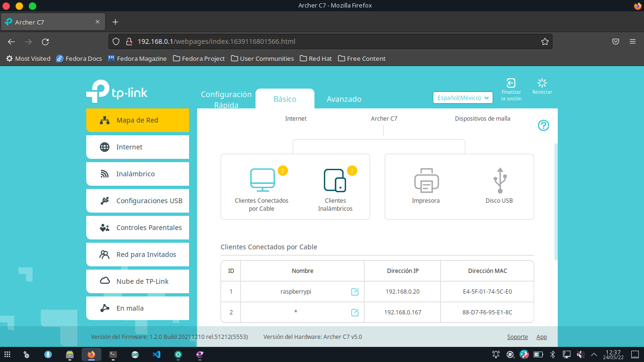
Task: Switch to the Avanzado tab
Action: click(x=344, y=99)
